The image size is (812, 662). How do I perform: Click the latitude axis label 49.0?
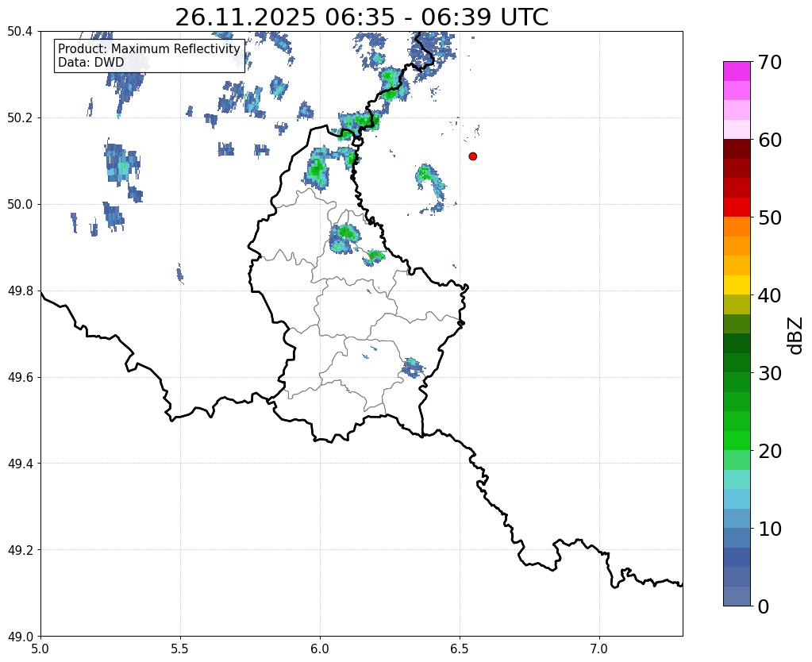click(20, 637)
